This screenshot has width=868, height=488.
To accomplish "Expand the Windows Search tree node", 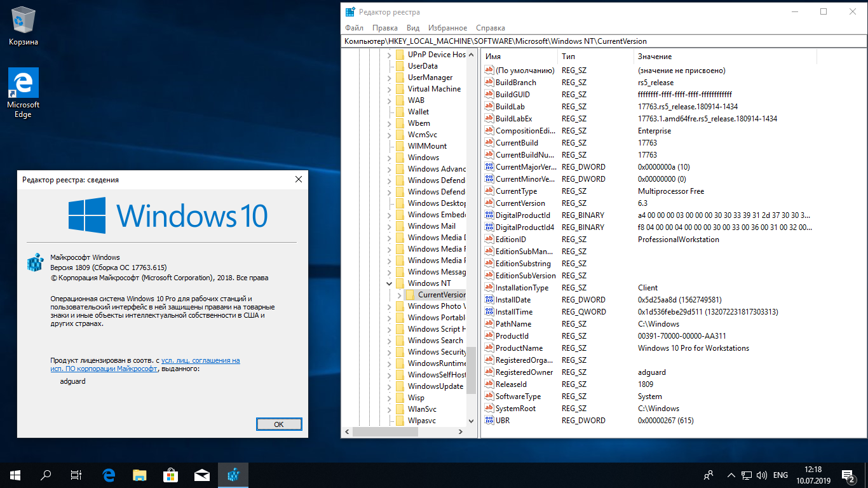I will coord(390,341).
